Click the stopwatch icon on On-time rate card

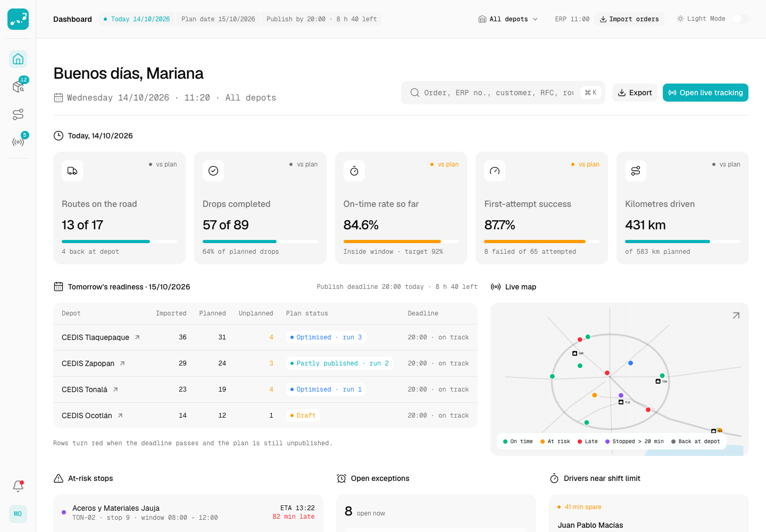pyautogui.click(x=354, y=171)
